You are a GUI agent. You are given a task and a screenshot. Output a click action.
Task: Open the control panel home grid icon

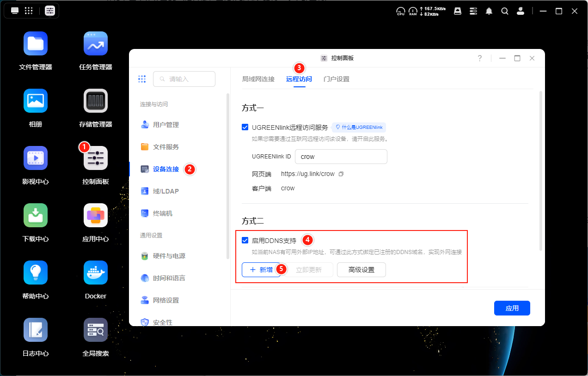(x=142, y=79)
